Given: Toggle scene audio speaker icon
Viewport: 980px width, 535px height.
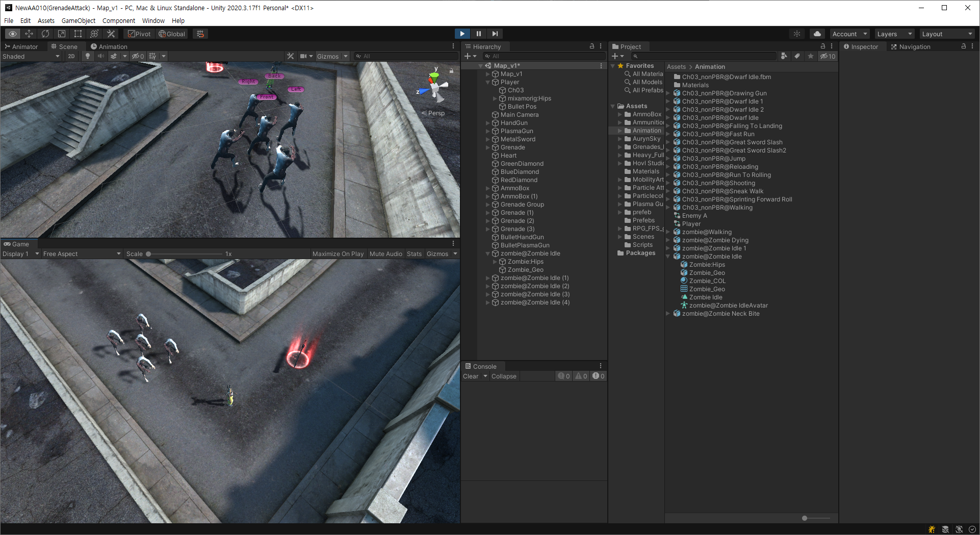Looking at the screenshot, I should tap(101, 56).
